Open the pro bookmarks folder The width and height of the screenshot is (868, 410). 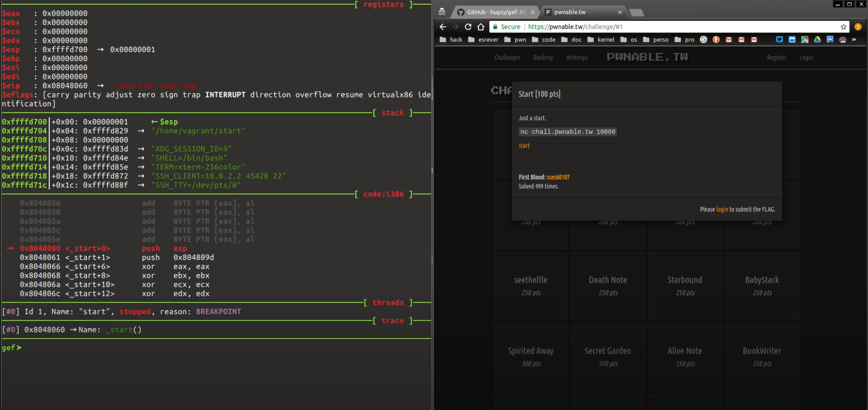tap(685, 39)
